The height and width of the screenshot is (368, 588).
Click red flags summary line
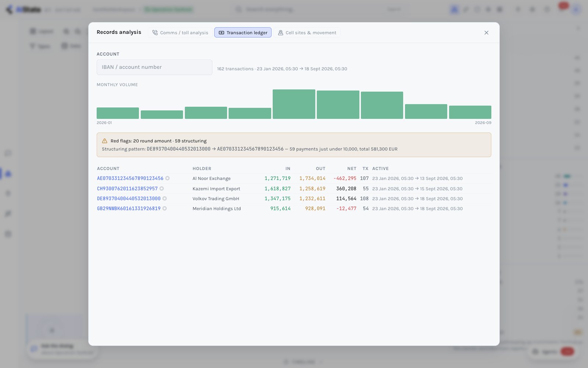(158, 141)
